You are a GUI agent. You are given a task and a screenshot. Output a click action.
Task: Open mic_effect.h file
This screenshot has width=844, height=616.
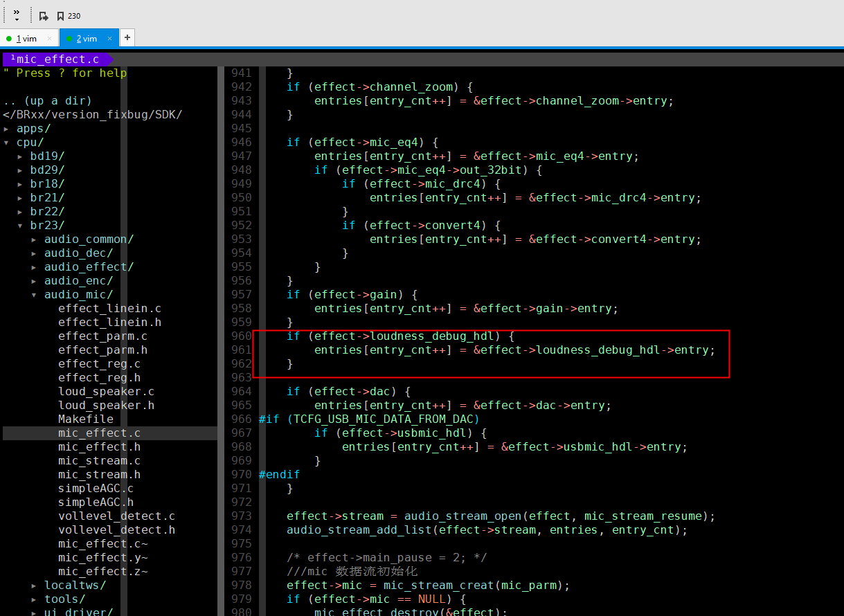pyautogui.click(x=99, y=447)
